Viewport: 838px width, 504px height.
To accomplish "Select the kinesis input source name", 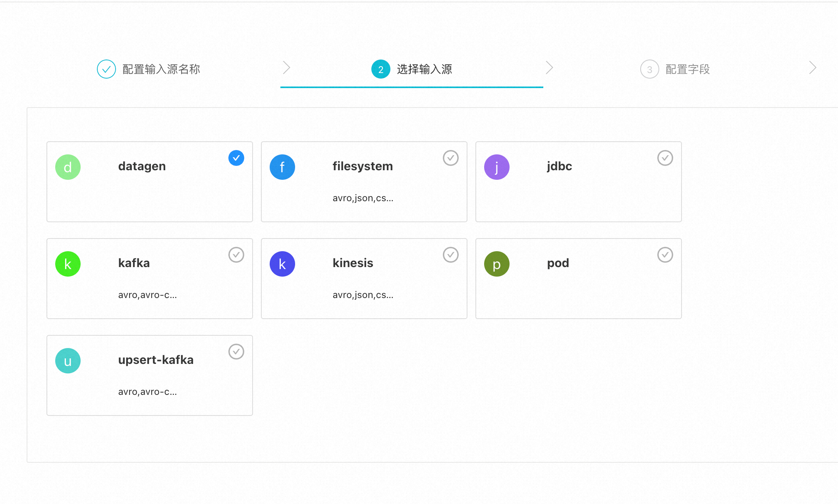I will (353, 263).
